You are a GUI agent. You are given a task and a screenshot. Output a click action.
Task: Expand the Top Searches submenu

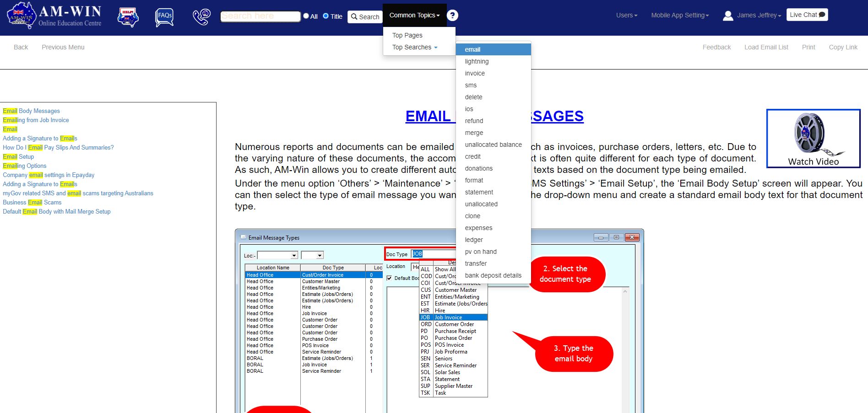pos(415,47)
